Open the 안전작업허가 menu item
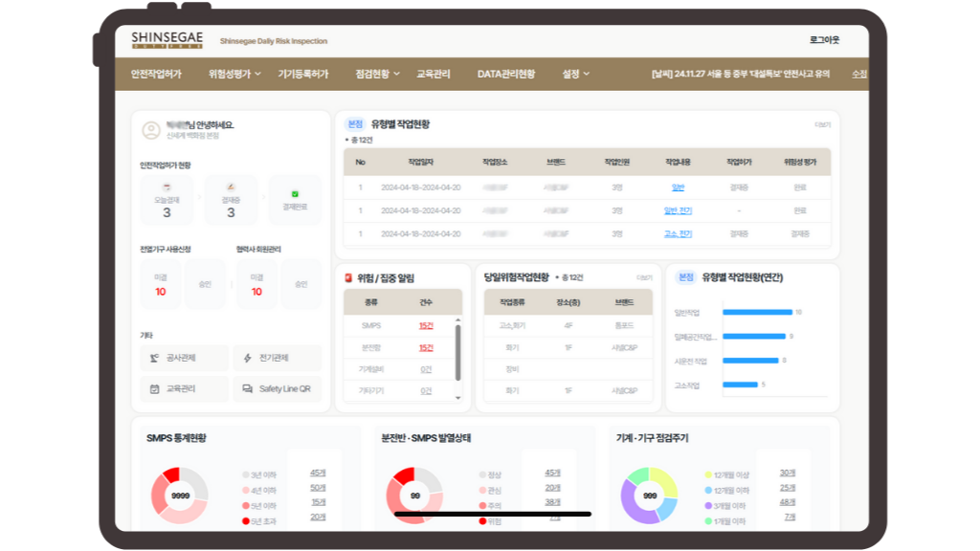Viewport: 980px width, 551px height. pyautogui.click(x=155, y=74)
